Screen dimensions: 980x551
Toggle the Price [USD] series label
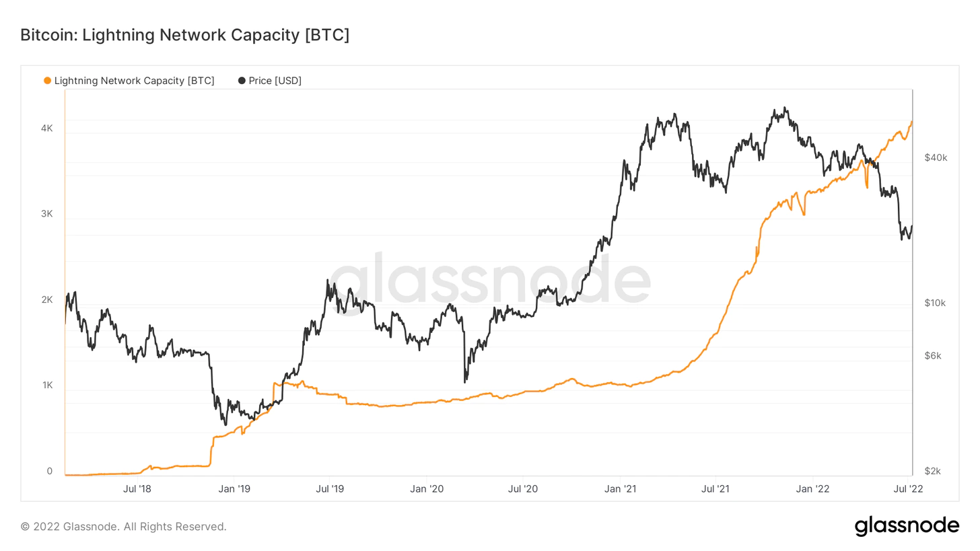275,81
